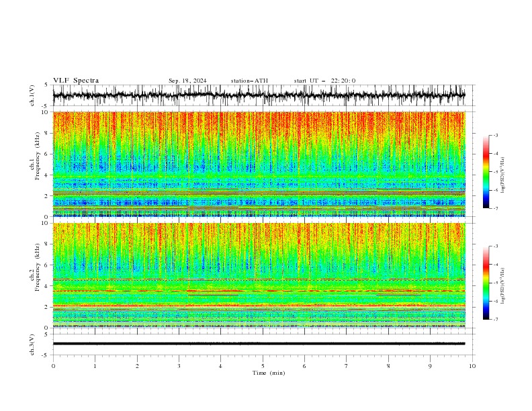Screen dimensions: 532x411
Task: Click time axis tick label "9"
Action: click(430, 366)
